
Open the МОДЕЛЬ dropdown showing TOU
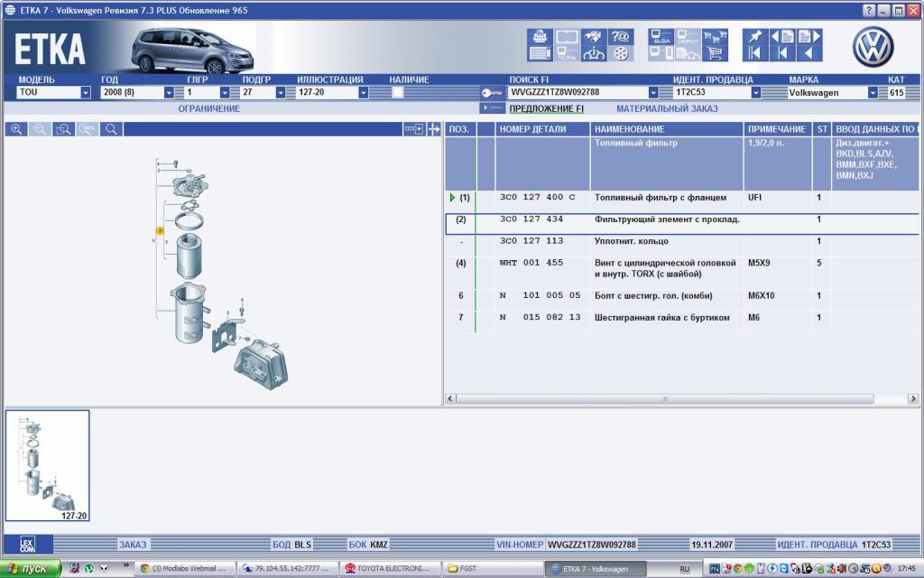click(86, 93)
